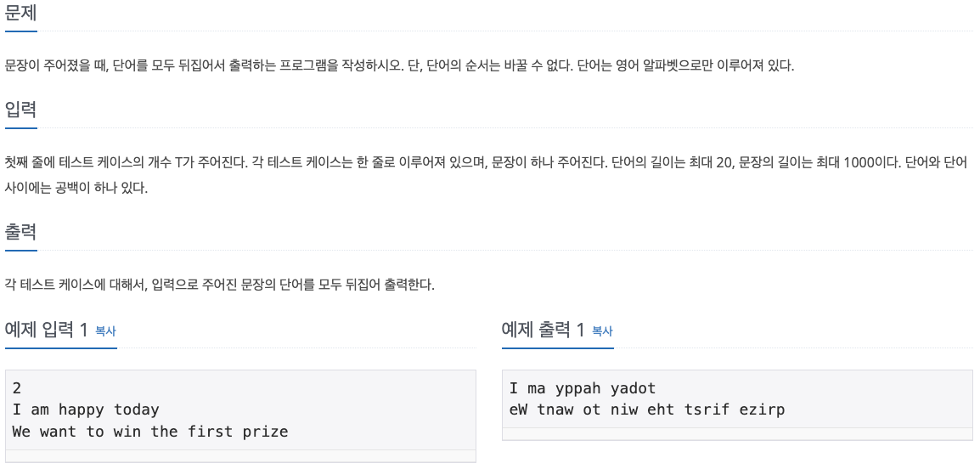Click the output line 'eW tnaw ot niw eht tsrif ezirp'
980x469 pixels.
pos(647,410)
